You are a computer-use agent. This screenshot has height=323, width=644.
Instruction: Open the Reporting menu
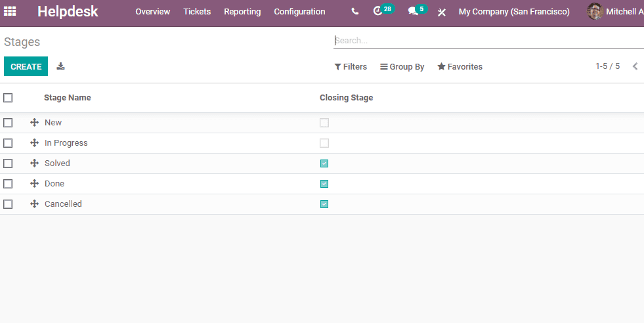(242, 12)
